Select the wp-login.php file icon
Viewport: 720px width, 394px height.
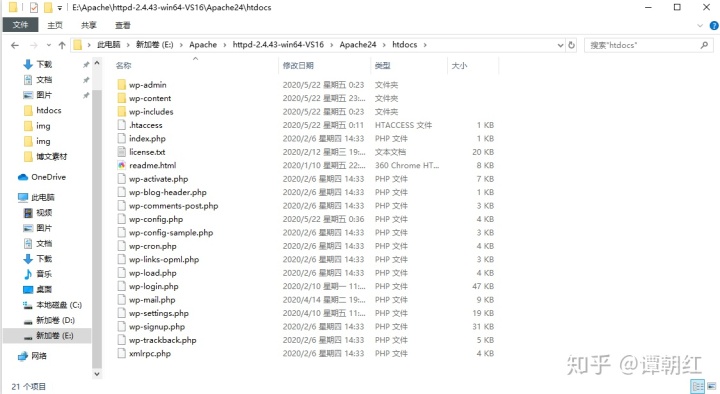point(122,286)
